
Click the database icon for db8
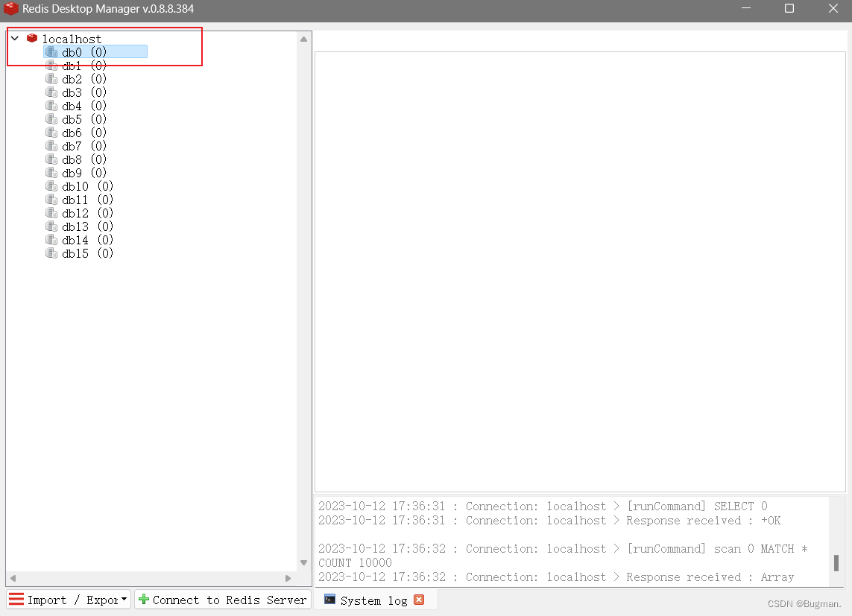coord(51,159)
